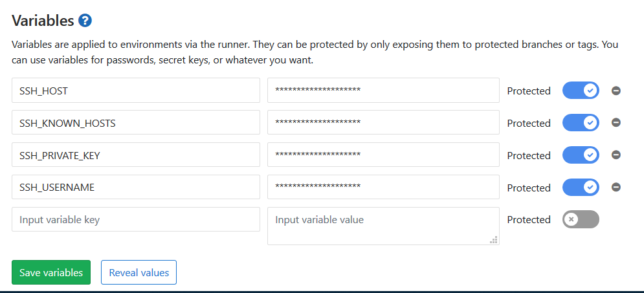The width and height of the screenshot is (644, 293).
Task: Click the masked value of SSH_HOST
Action: click(x=383, y=91)
